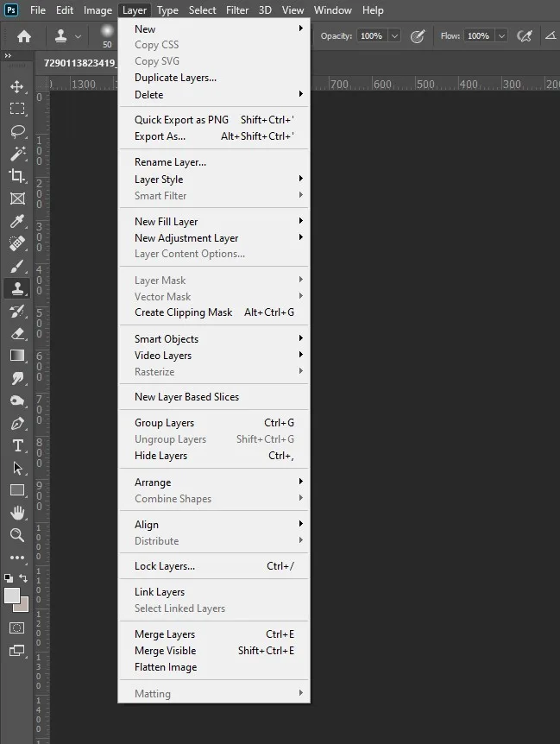
Task: Select the Smudge tool
Action: click(x=17, y=378)
